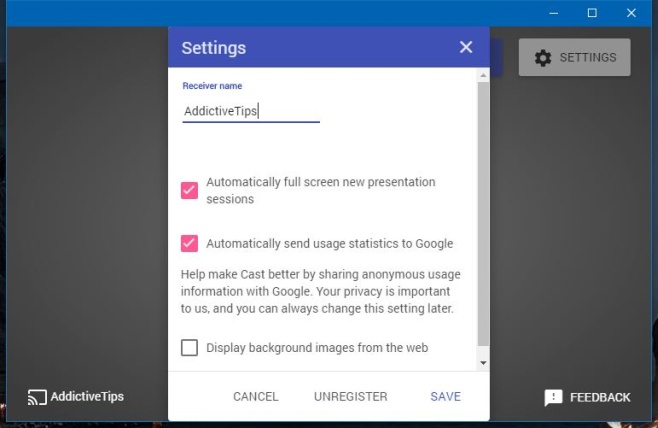Click the Cast icon beside AddictiveTips
The image size is (658, 428).
coord(37,397)
